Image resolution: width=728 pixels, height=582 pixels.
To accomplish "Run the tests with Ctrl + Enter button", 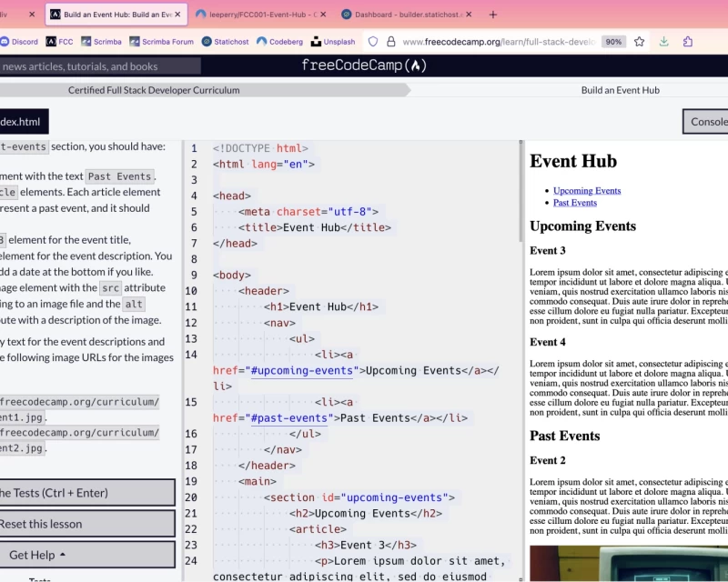I will click(86, 493).
